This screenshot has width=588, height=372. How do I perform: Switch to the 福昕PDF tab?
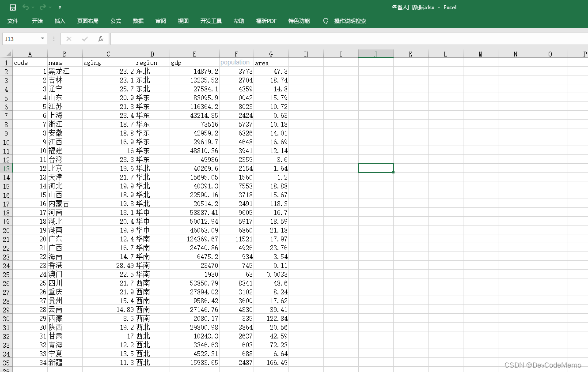tap(266, 21)
